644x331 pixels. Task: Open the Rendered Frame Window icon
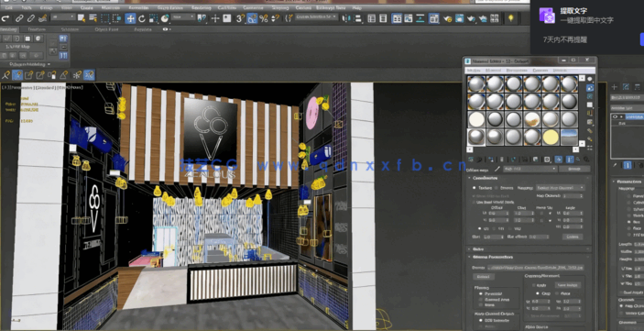pyautogui.click(x=459, y=18)
